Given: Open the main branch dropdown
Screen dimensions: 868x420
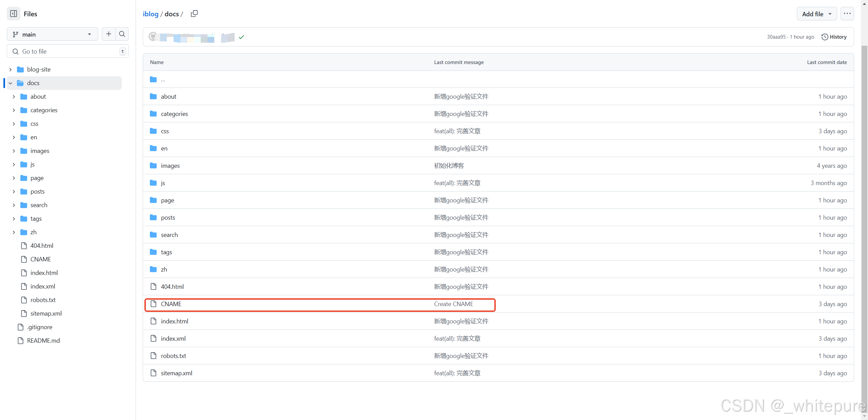Looking at the screenshot, I should pyautogui.click(x=52, y=34).
